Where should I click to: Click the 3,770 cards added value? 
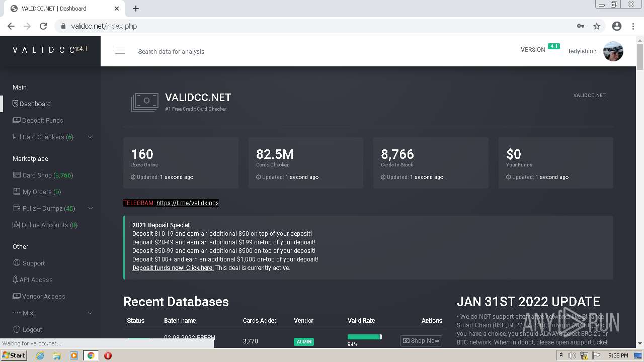click(251, 341)
